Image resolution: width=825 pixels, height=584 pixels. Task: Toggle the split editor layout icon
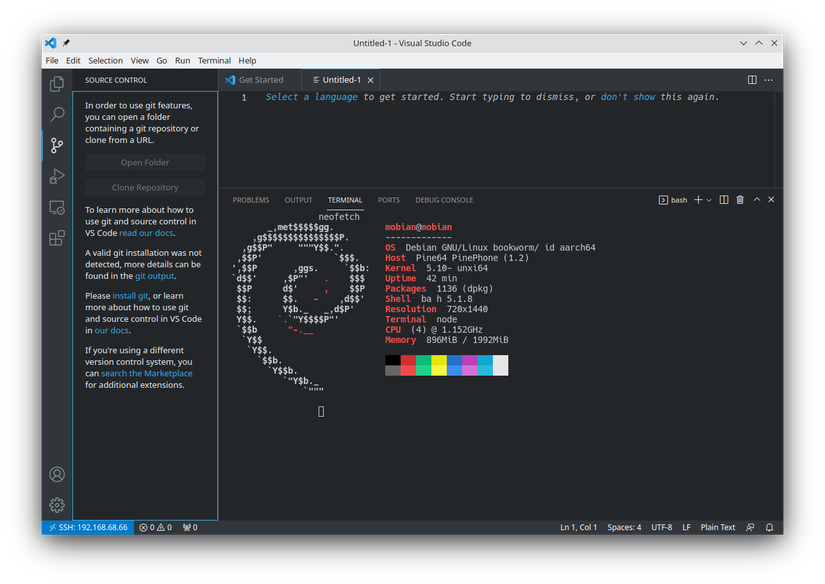pyautogui.click(x=752, y=79)
